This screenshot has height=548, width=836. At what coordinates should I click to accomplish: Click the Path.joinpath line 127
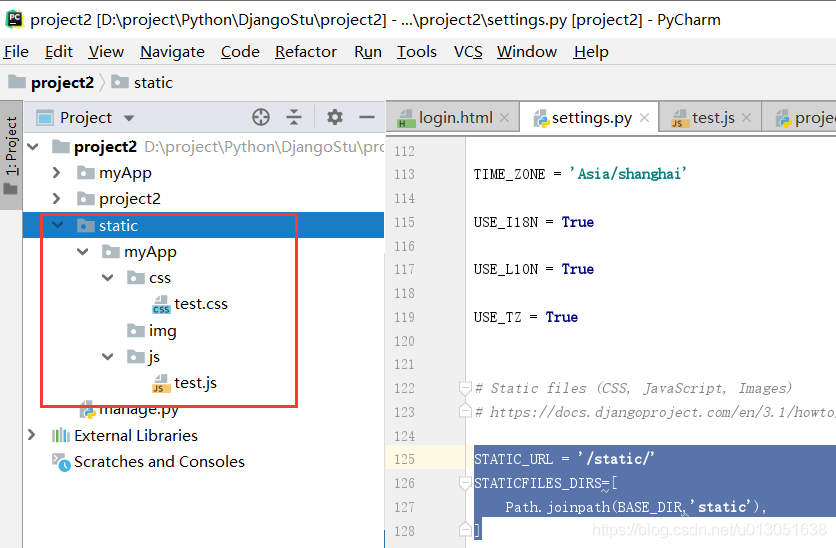click(636, 507)
